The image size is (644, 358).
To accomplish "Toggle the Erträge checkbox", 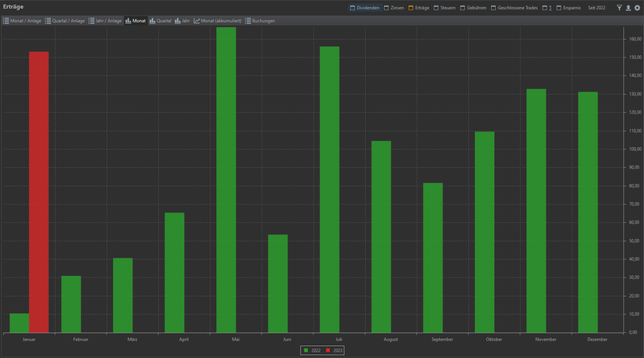I will pyautogui.click(x=411, y=8).
